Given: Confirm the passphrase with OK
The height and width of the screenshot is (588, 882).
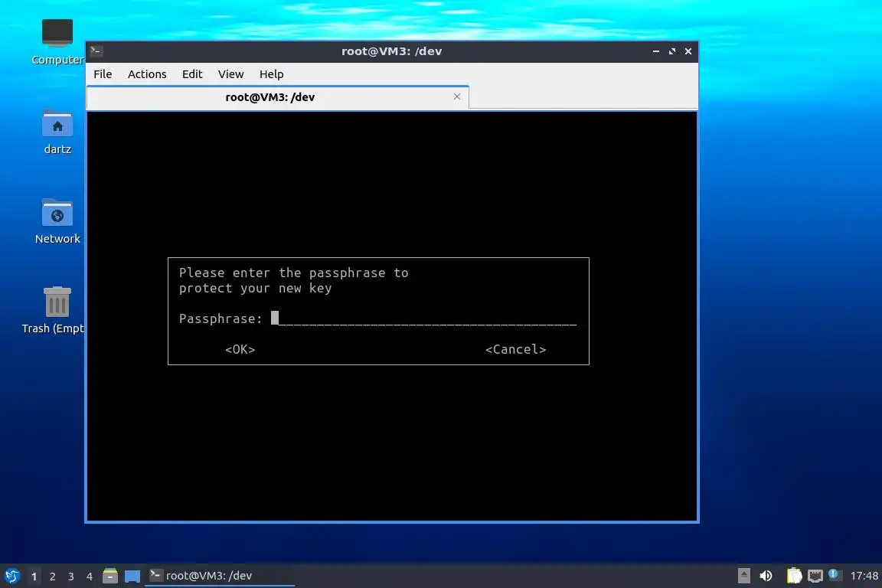Looking at the screenshot, I should (x=240, y=349).
